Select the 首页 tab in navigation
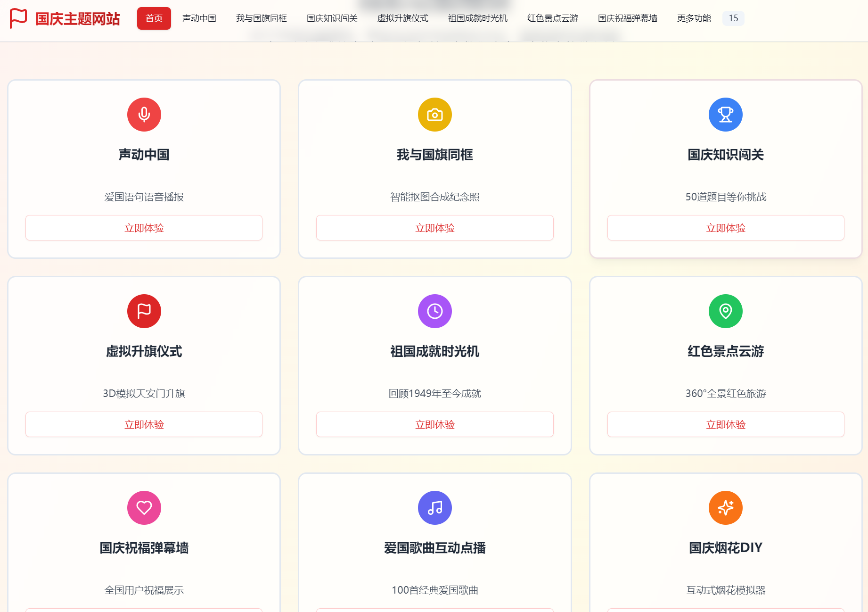The image size is (868, 612). (154, 18)
